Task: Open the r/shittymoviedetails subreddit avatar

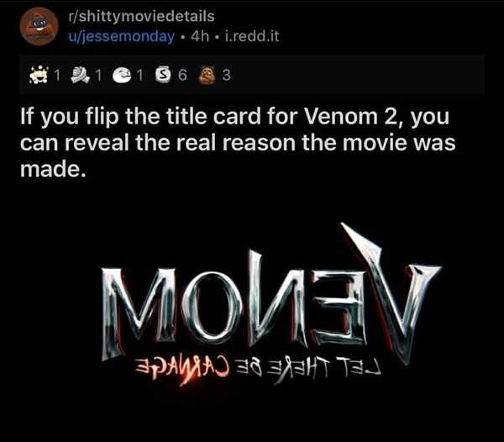Action: pos(39,26)
